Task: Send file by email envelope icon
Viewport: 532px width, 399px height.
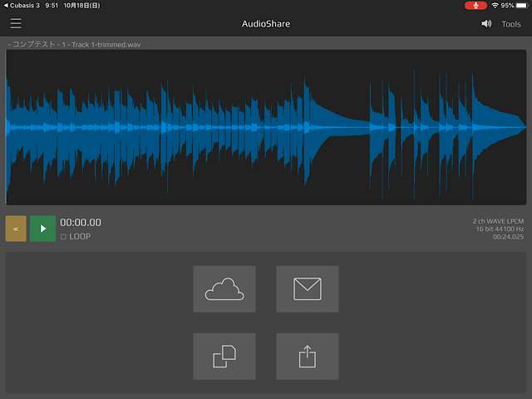Action: click(x=307, y=289)
